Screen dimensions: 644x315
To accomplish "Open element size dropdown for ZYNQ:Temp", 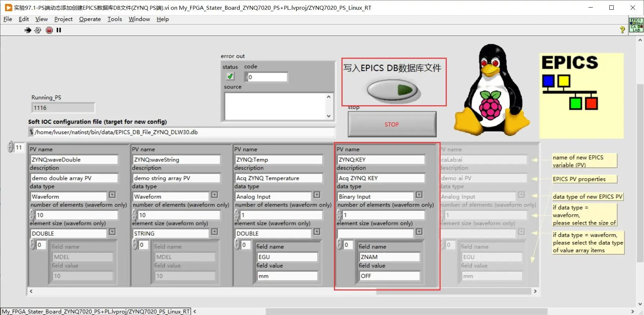I will coord(317,232).
